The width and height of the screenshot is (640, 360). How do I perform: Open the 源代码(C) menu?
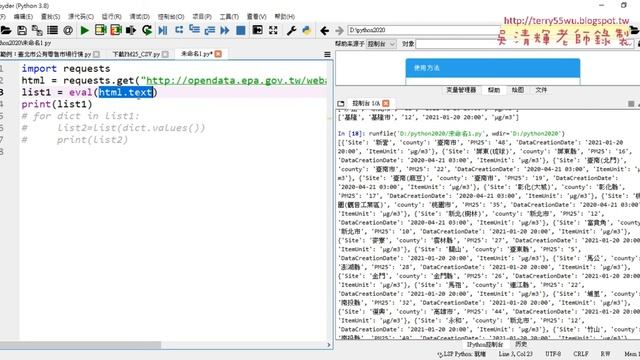point(80,17)
